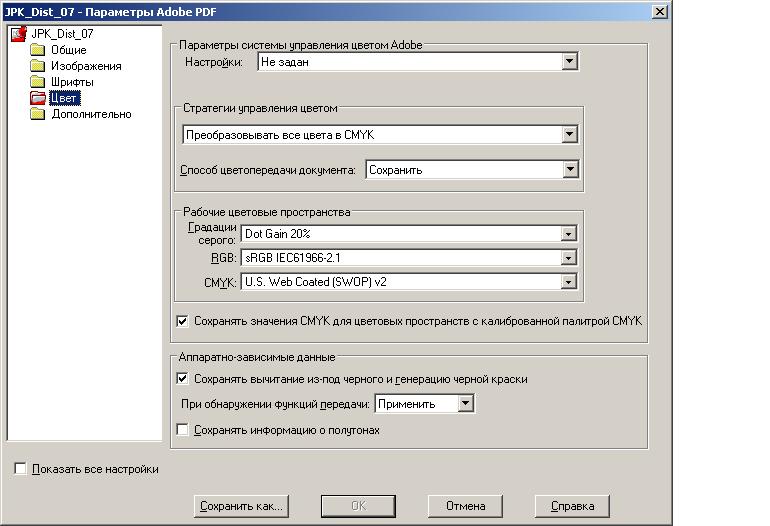770x526 pixels.
Task: Open the Шрифты settings page
Action: (x=72, y=82)
